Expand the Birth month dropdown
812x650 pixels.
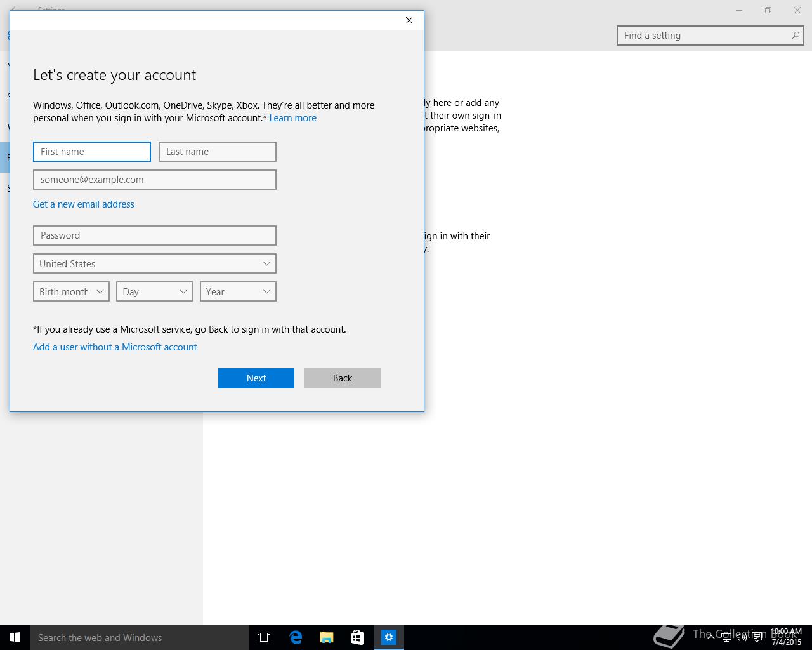coord(71,291)
